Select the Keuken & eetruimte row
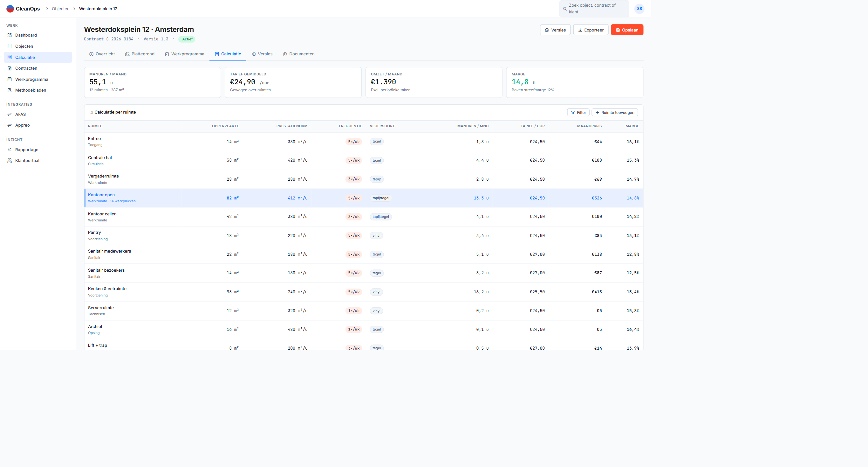868x467 pixels. (364, 292)
